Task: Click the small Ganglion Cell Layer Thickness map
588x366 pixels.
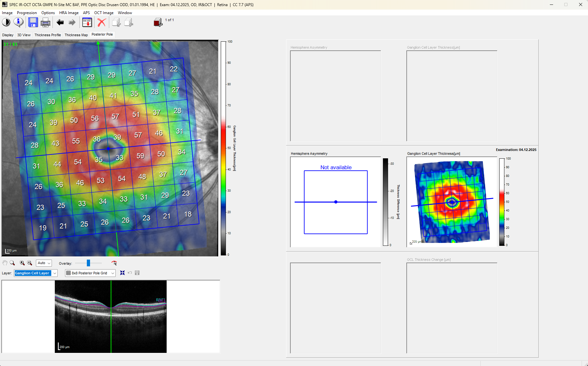Action: 451,202
